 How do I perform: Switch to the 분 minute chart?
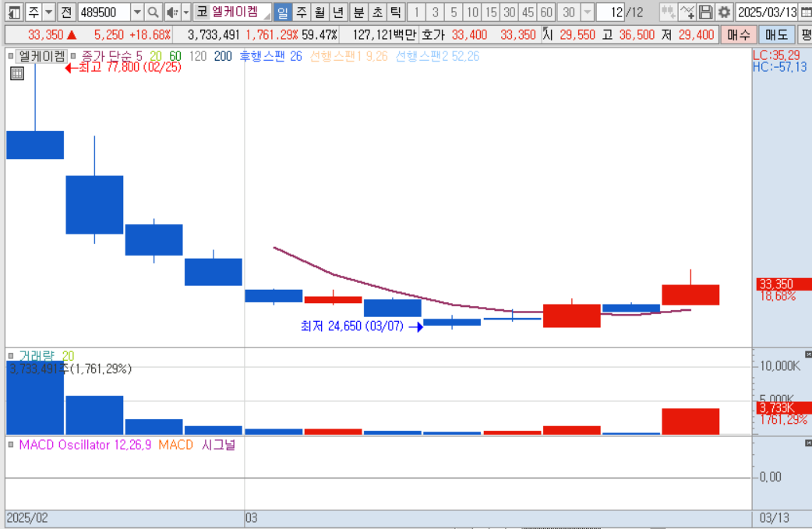[358, 12]
